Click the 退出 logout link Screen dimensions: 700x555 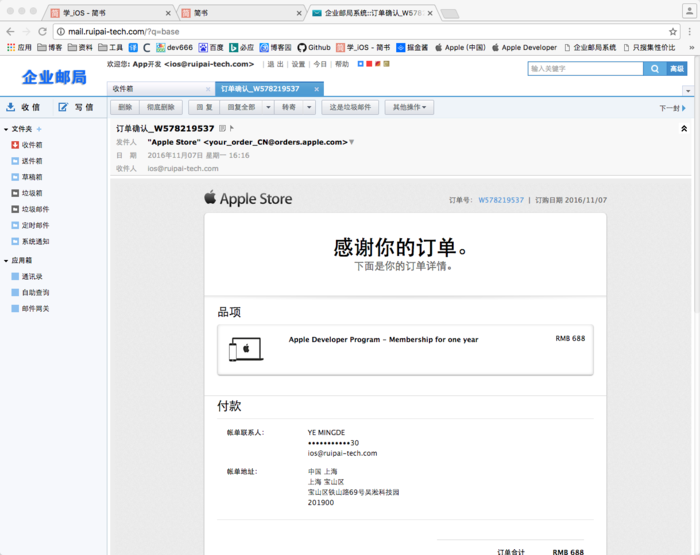[275, 64]
